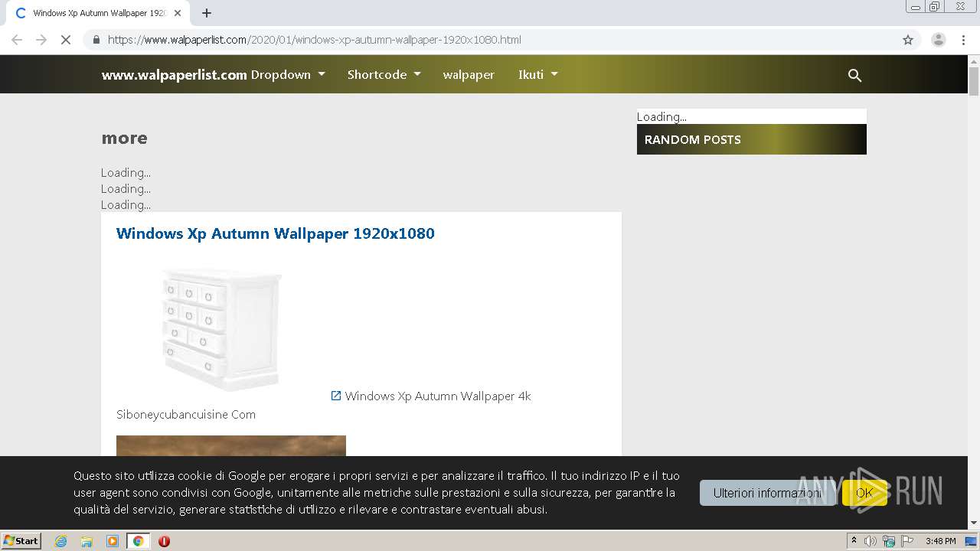Open Windows Xp Autumn Wallpaper 1920x1080 title
The height and width of the screenshot is (551, 980).
click(276, 233)
